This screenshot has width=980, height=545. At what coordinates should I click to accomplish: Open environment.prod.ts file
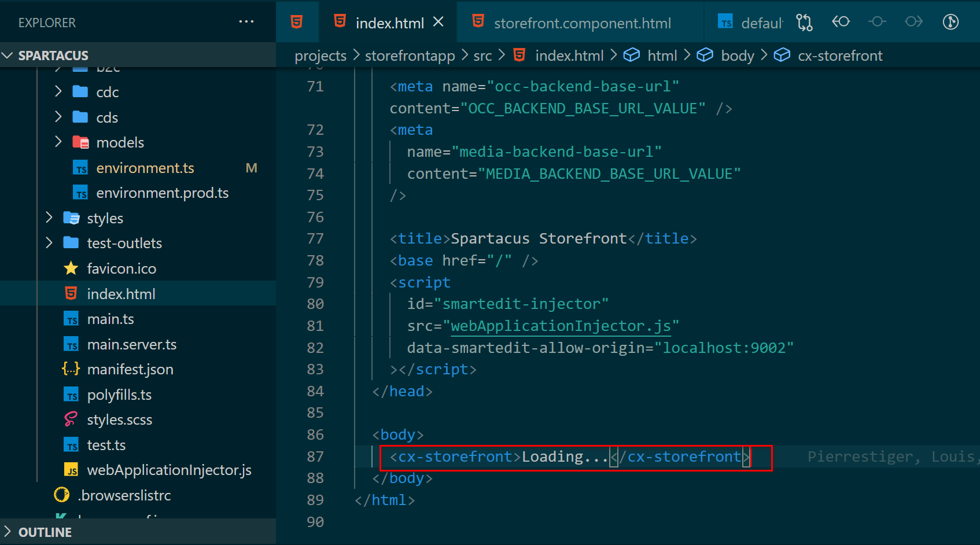pos(162,193)
